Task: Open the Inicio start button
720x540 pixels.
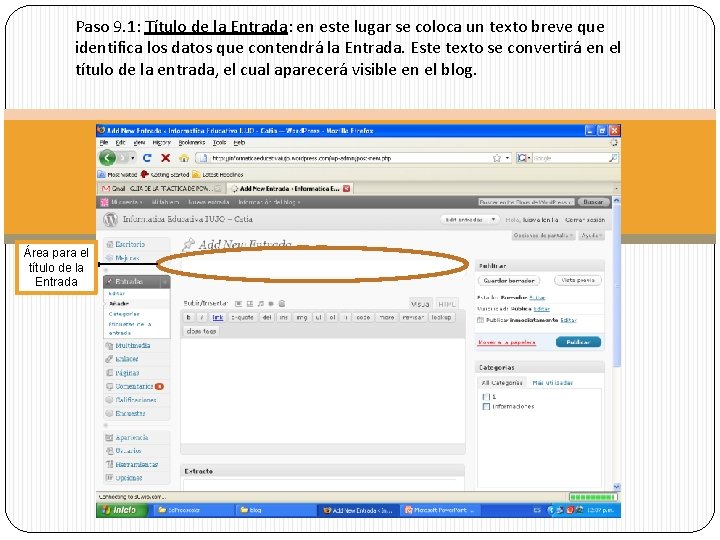Action: click(x=122, y=510)
